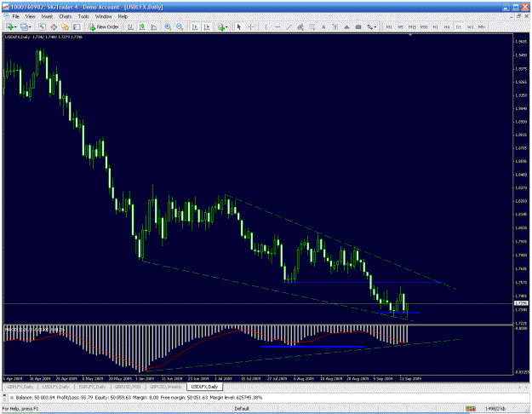Expand the Indicators dropdown arrow
The height and width of the screenshot is (414, 532).
pos(227,27)
